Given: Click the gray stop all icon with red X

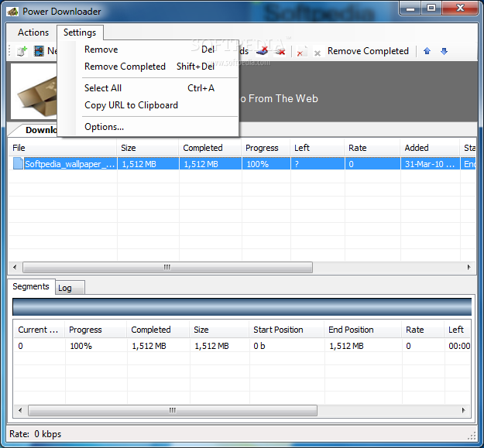Looking at the screenshot, I should [280, 51].
